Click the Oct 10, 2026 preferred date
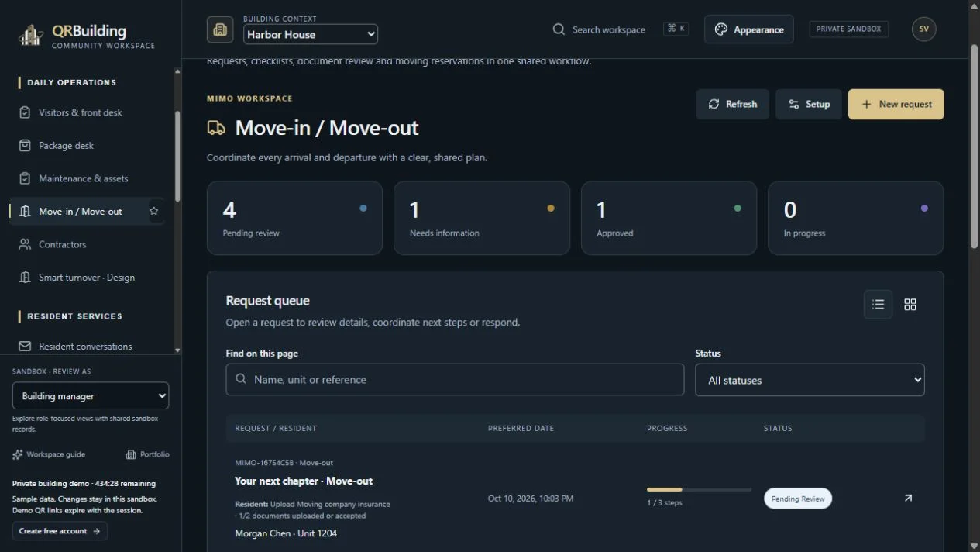This screenshot has width=980, height=552. (531, 499)
